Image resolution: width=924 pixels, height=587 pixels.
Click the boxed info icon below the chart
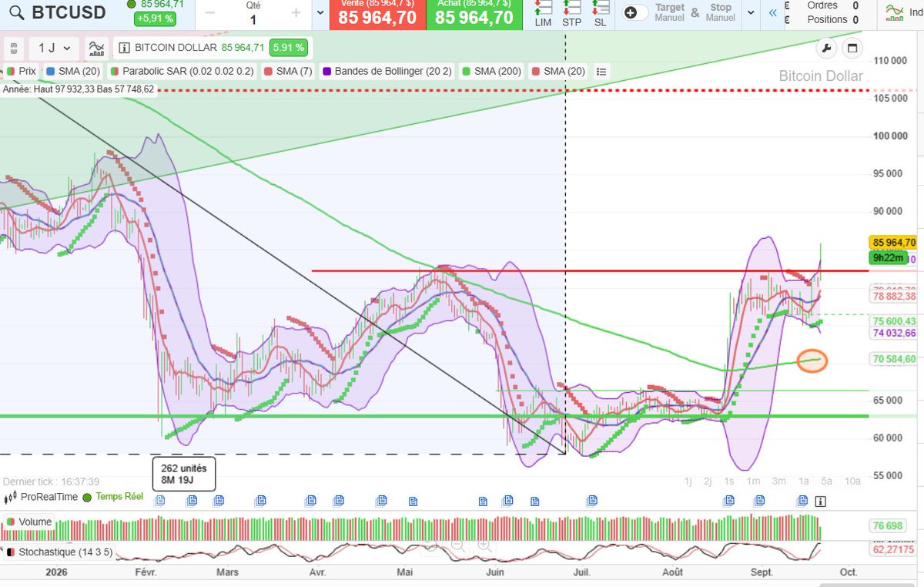tap(820, 501)
